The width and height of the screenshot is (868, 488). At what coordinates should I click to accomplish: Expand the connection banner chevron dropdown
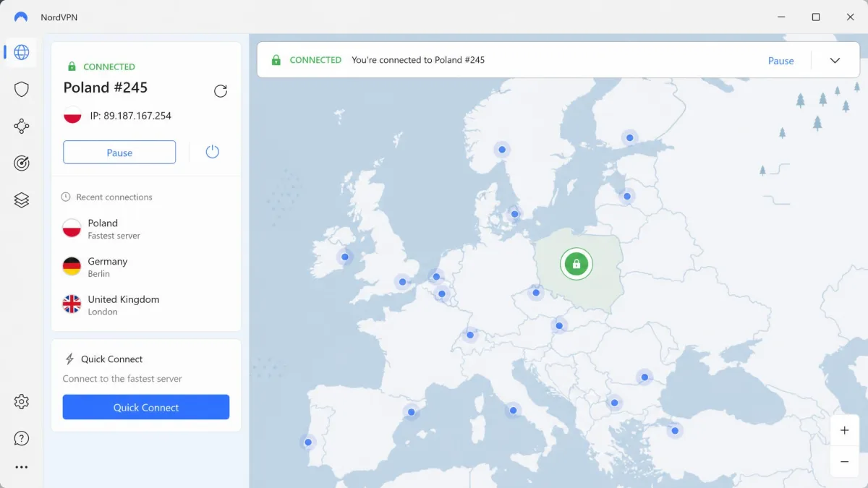click(835, 61)
